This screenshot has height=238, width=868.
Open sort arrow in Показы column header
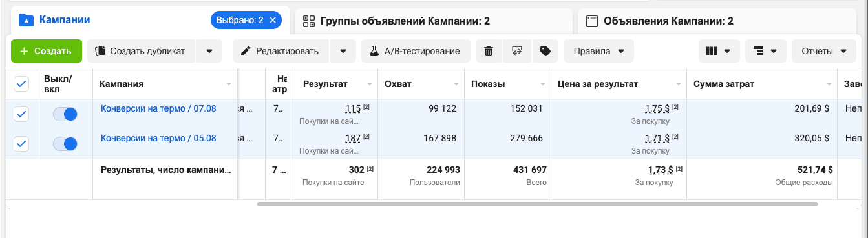coord(543,84)
